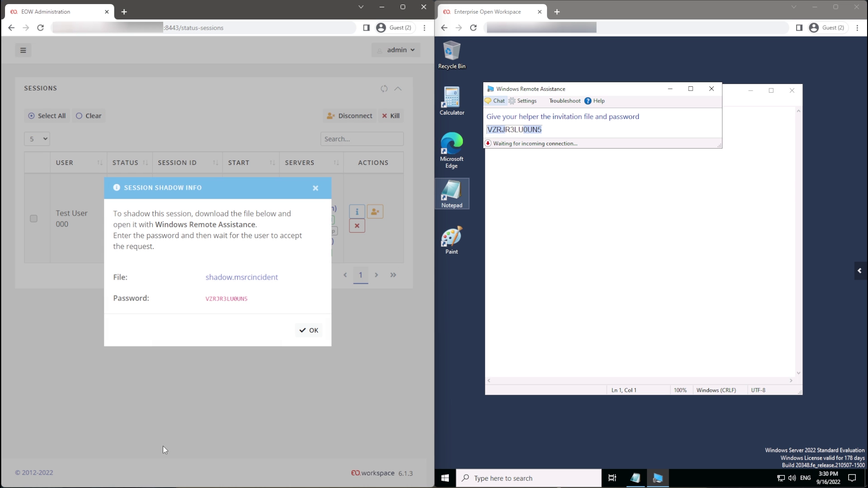Expand the workspace side panel arrow
The width and height of the screenshot is (868, 488).
pyautogui.click(x=860, y=271)
